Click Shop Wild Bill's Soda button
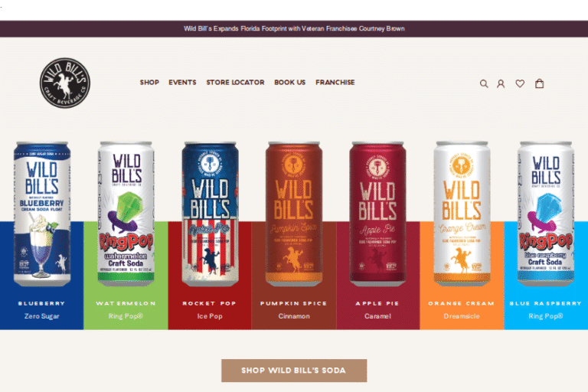 point(294,371)
